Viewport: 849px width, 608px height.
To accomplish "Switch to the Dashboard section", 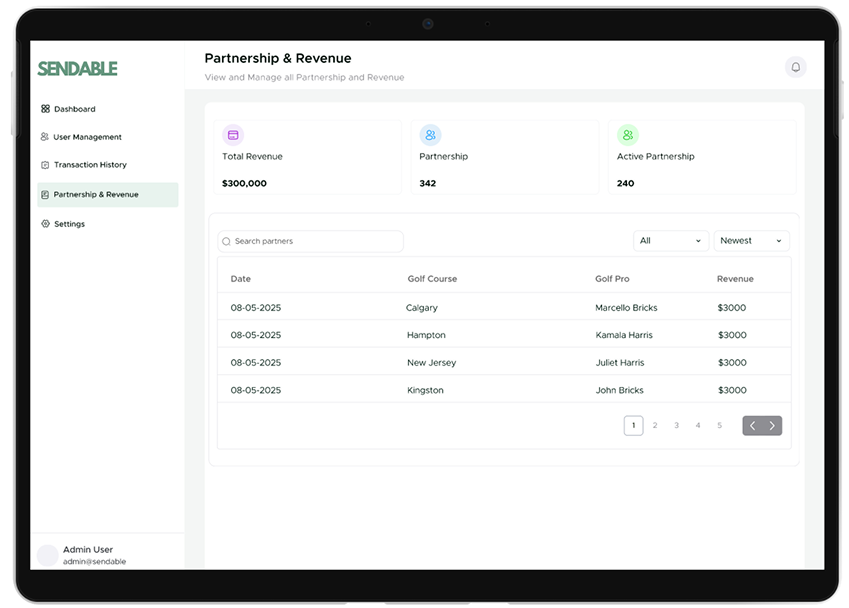I will [72, 109].
